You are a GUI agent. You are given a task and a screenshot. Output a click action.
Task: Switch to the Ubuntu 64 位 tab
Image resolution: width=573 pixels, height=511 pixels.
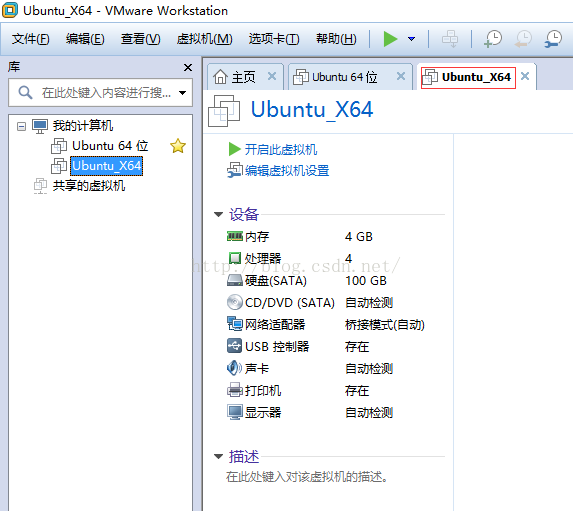click(x=344, y=77)
